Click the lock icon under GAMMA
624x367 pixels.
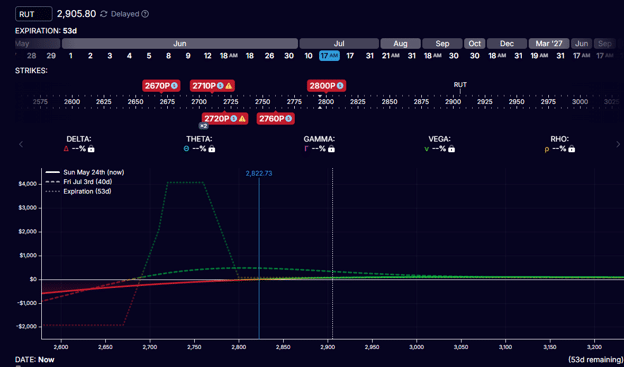tap(331, 149)
